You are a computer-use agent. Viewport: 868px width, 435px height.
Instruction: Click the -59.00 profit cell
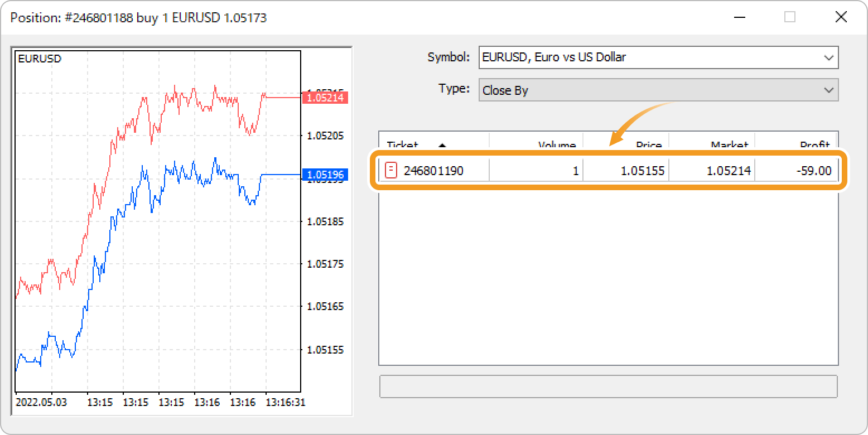coord(814,171)
